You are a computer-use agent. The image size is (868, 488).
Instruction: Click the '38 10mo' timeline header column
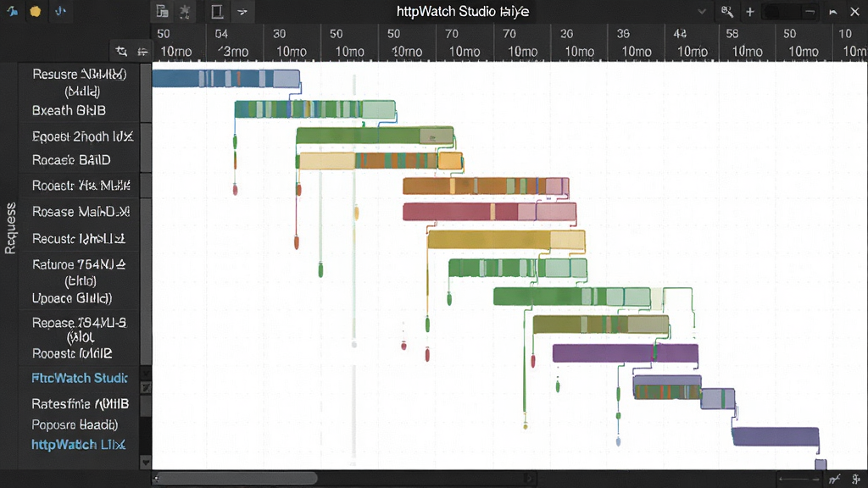click(636, 42)
